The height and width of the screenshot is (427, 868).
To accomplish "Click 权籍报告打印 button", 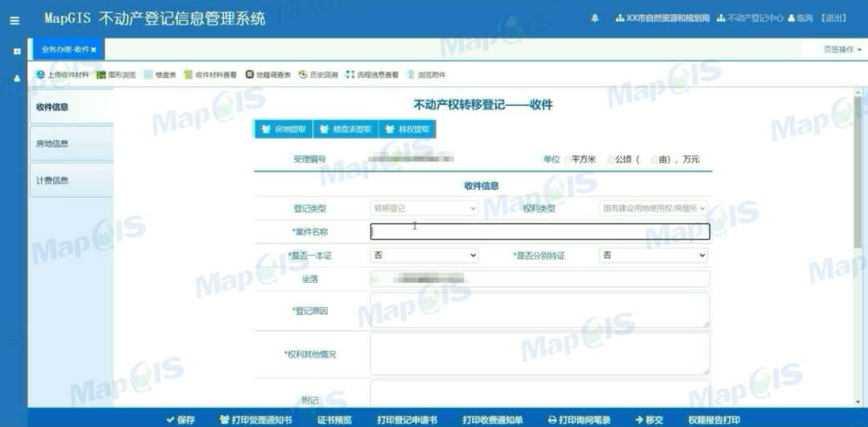I will [x=714, y=420].
